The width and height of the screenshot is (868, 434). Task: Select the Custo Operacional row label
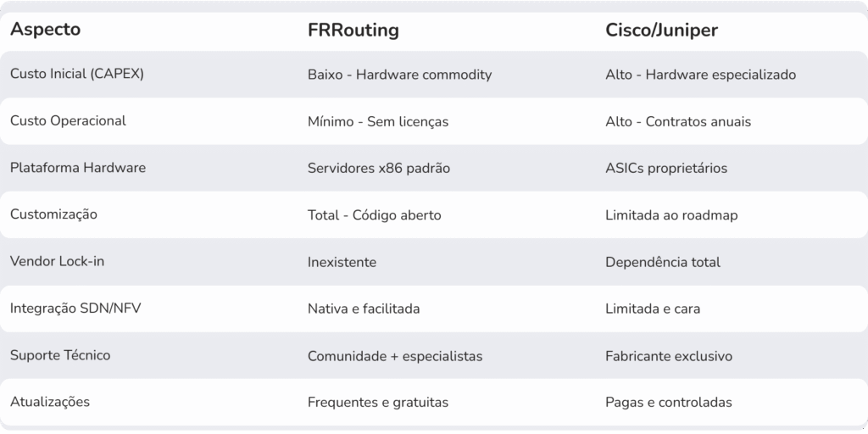(x=68, y=120)
